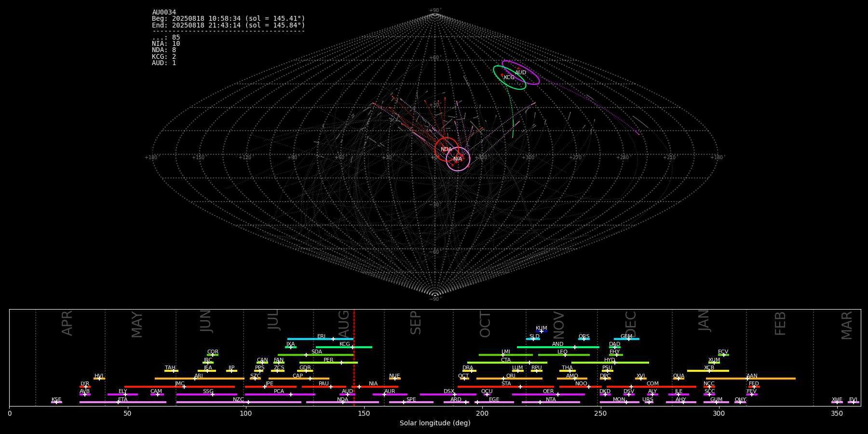Click the NZC pink shower bar
The width and height of the screenshot is (868, 434).
pyautogui.click(x=239, y=402)
